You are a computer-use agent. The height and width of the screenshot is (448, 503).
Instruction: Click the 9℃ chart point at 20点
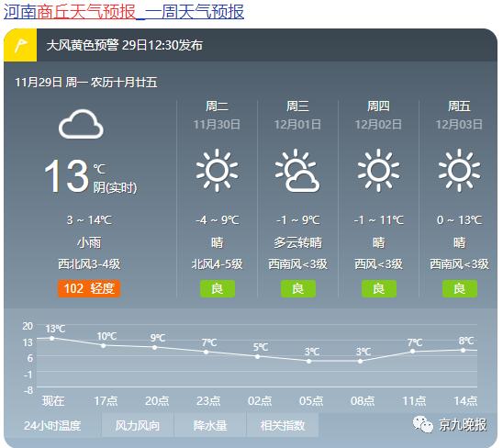(154, 347)
